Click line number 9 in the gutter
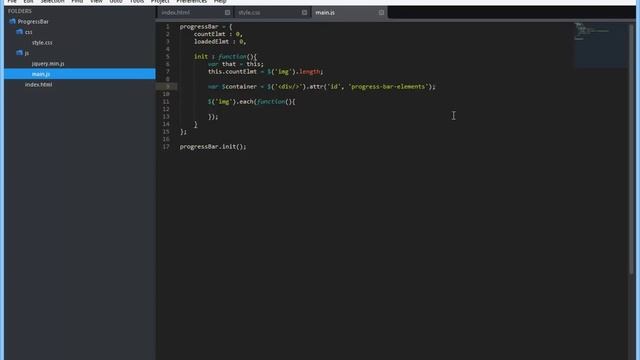Image resolution: width=640 pixels, height=360 pixels. 168,87
